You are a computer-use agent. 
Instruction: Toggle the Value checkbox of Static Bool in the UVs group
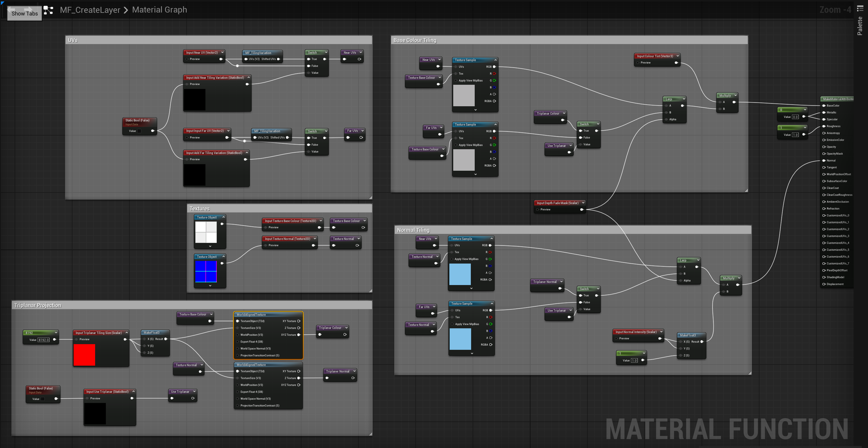point(139,131)
